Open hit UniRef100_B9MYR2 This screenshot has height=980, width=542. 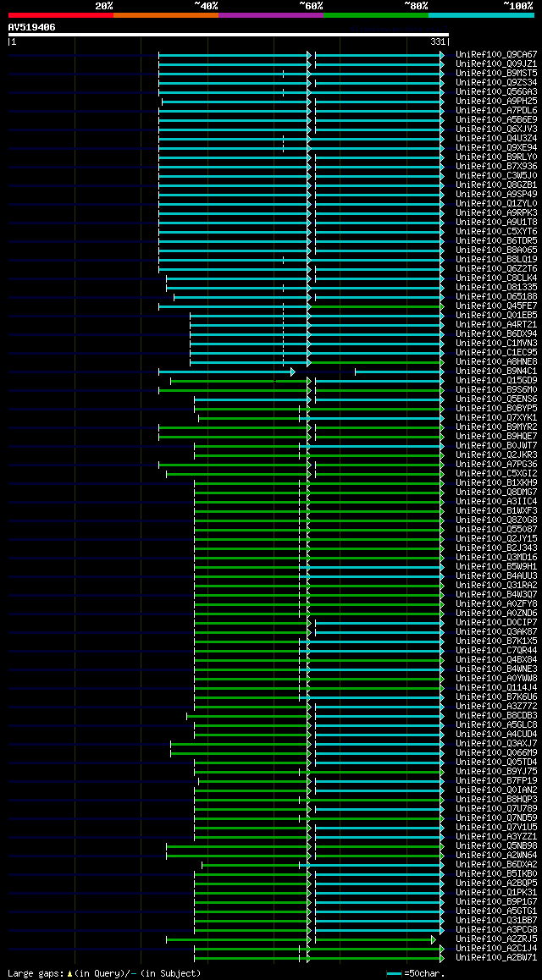pos(496,427)
